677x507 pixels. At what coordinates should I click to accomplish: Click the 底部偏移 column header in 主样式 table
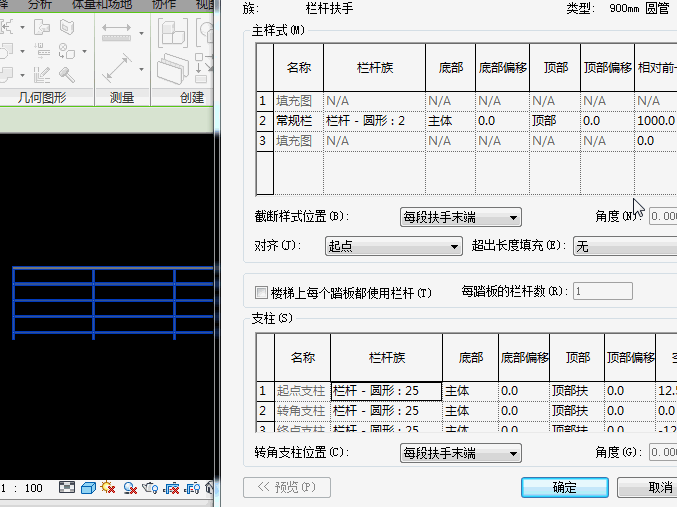pos(503,68)
